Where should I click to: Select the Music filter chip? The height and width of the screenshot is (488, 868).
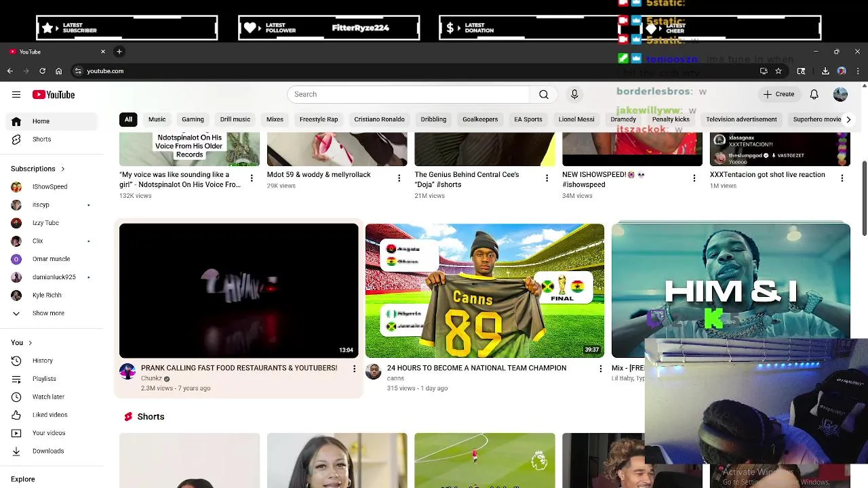157,119
